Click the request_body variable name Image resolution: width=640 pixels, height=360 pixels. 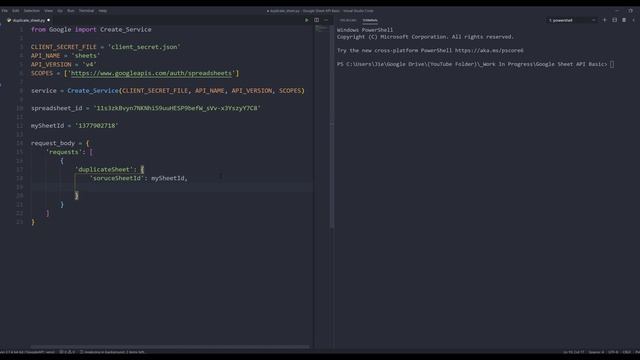pyautogui.click(x=53, y=143)
